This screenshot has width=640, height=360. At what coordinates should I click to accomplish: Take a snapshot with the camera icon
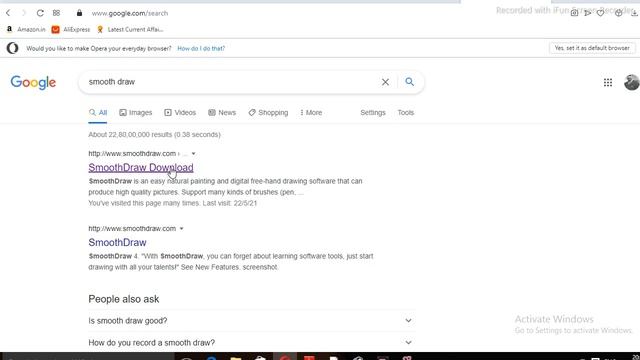pos(574,13)
